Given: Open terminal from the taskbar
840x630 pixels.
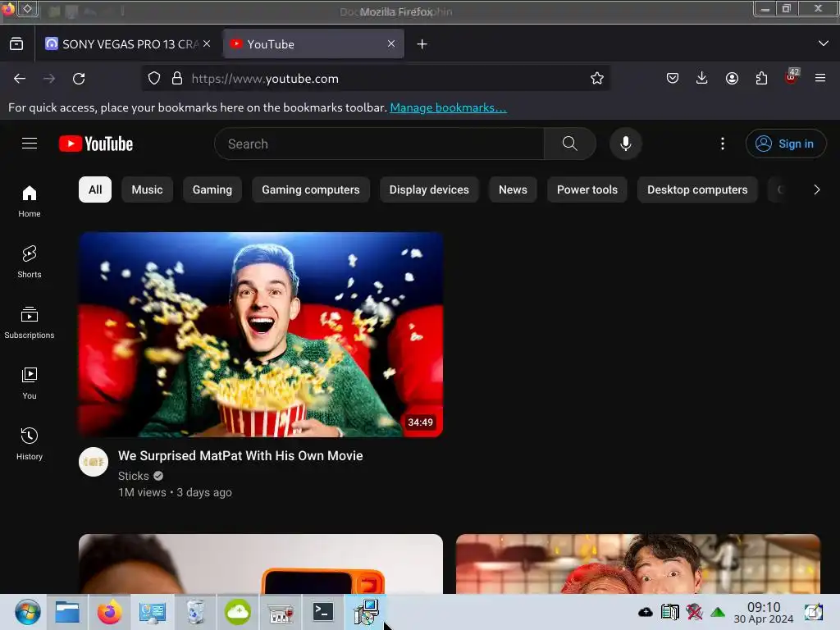Looking at the screenshot, I should 323,612.
